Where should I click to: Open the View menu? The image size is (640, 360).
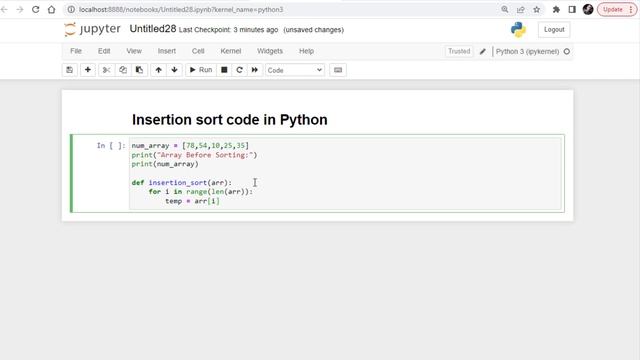[x=134, y=51]
